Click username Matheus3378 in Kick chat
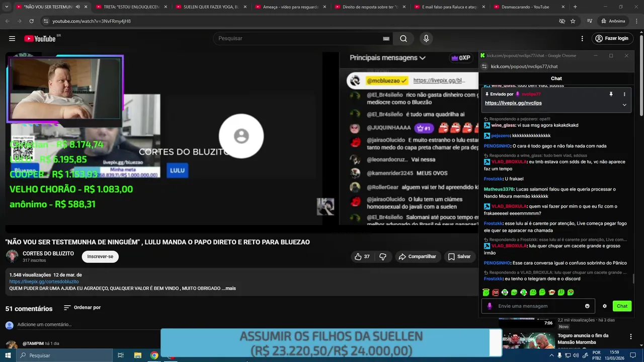Image resolution: width=644 pixels, height=362 pixels. (498, 189)
